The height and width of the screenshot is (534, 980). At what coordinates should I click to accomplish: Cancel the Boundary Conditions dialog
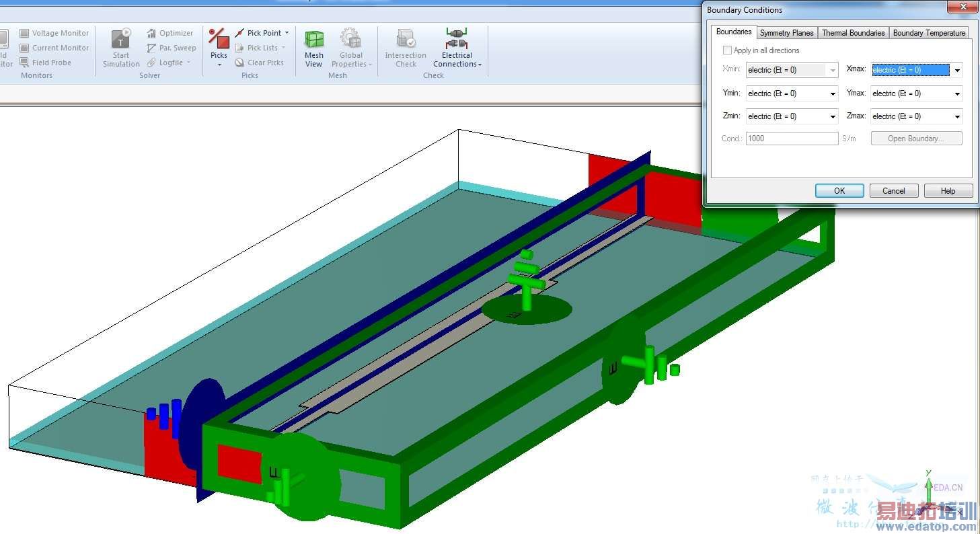[x=894, y=191]
